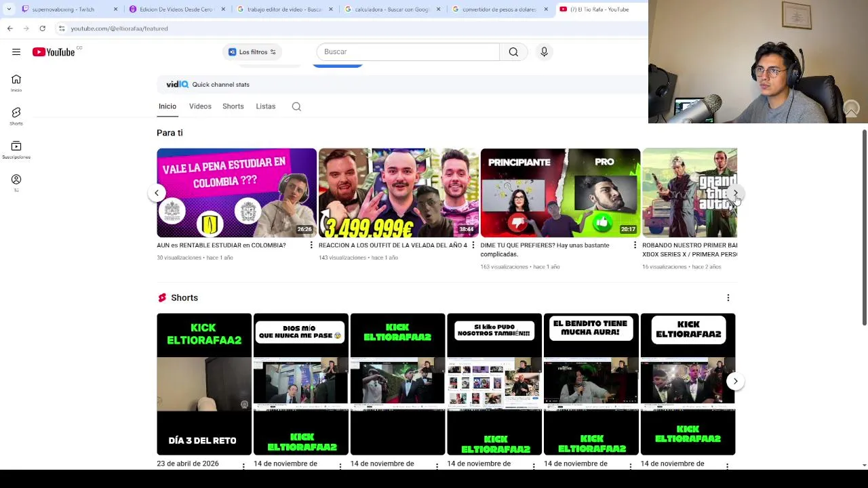Open Suscripciones in the left sidebar
This screenshot has width=868, height=488.
tap(16, 150)
